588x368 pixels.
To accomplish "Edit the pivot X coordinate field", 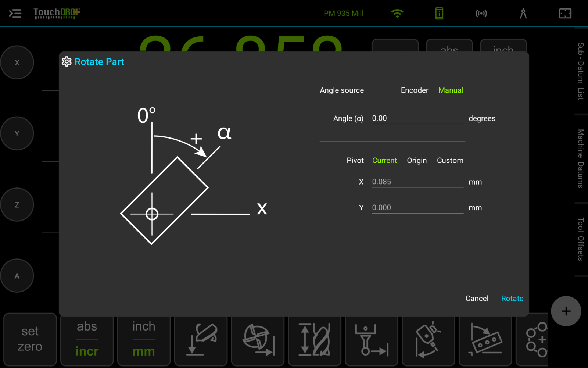I will (417, 182).
